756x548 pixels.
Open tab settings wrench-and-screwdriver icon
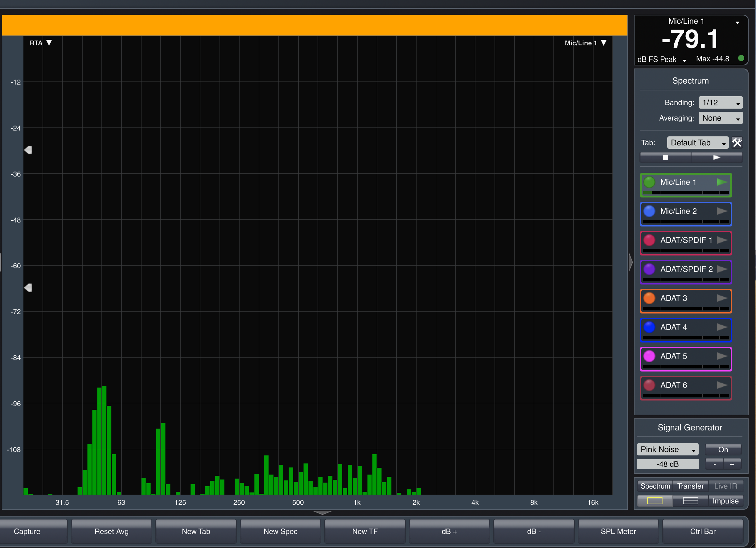[x=737, y=143]
